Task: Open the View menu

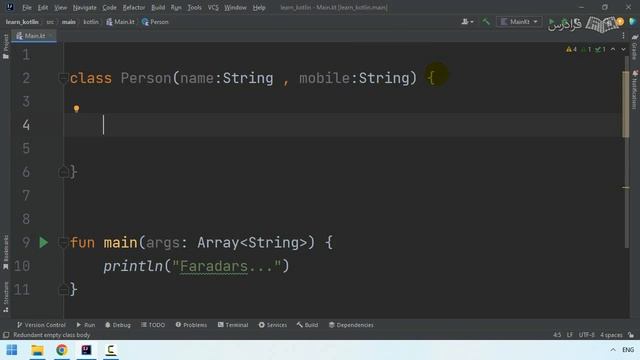Action: [x=60, y=7]
